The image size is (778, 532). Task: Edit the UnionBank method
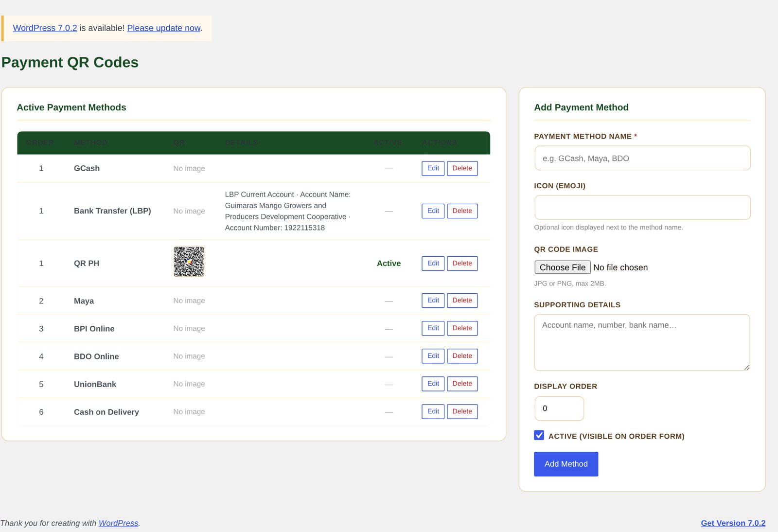click(x=433, y=384)
